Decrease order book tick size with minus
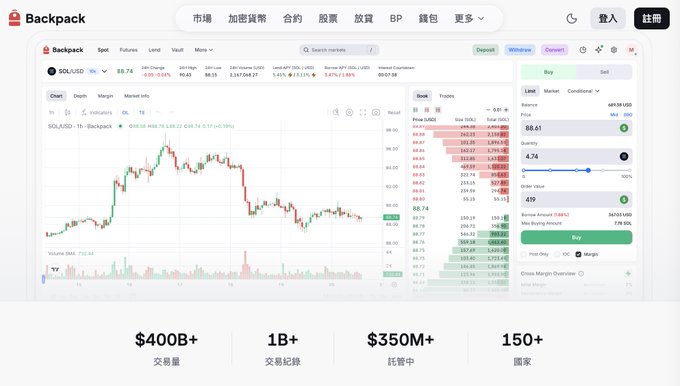 tap(488, 110)
